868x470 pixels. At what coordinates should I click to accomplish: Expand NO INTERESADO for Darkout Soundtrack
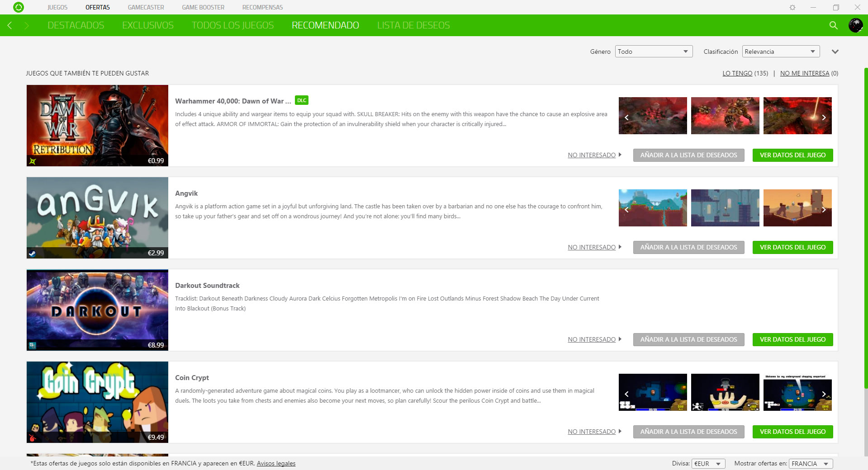pos(595,339)
